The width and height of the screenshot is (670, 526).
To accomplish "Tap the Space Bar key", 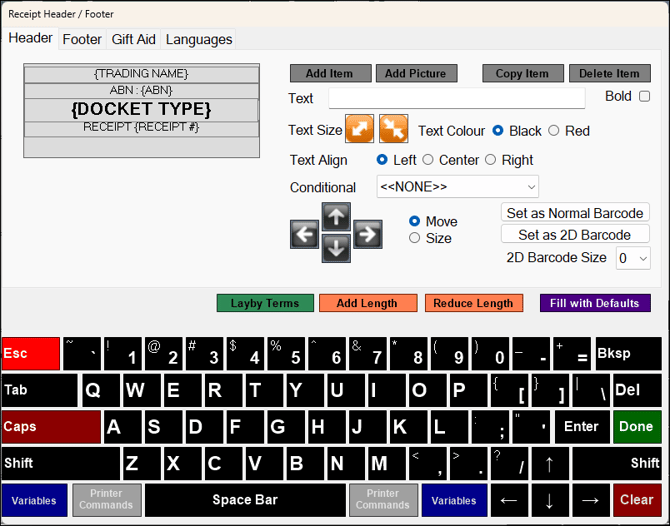I will [x=245, y=500].
